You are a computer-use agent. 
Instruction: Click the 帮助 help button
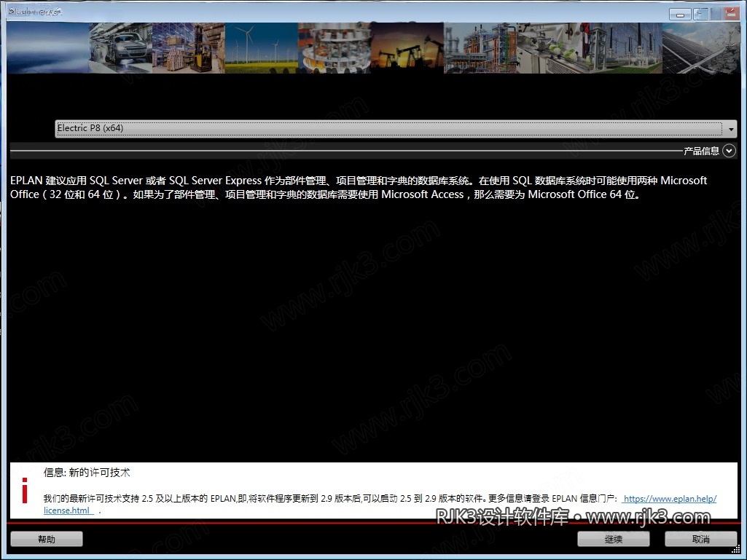point(47,539)
